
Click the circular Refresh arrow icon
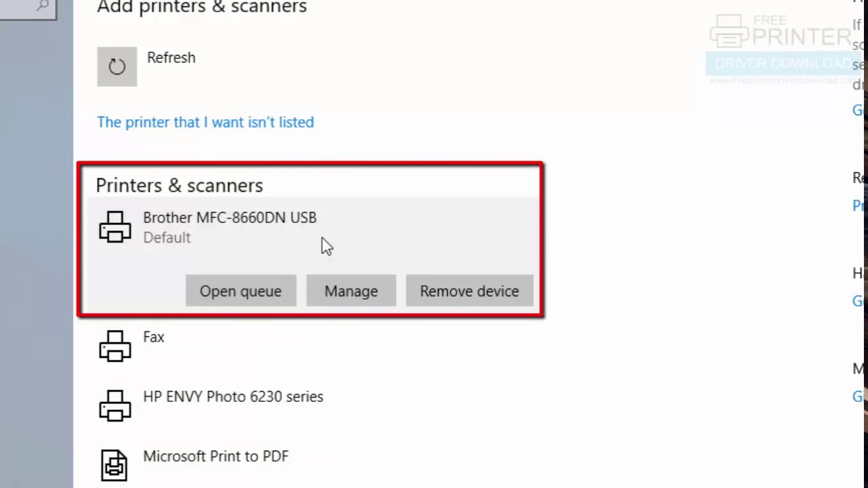pyautogui.click(x=117, y=66)
